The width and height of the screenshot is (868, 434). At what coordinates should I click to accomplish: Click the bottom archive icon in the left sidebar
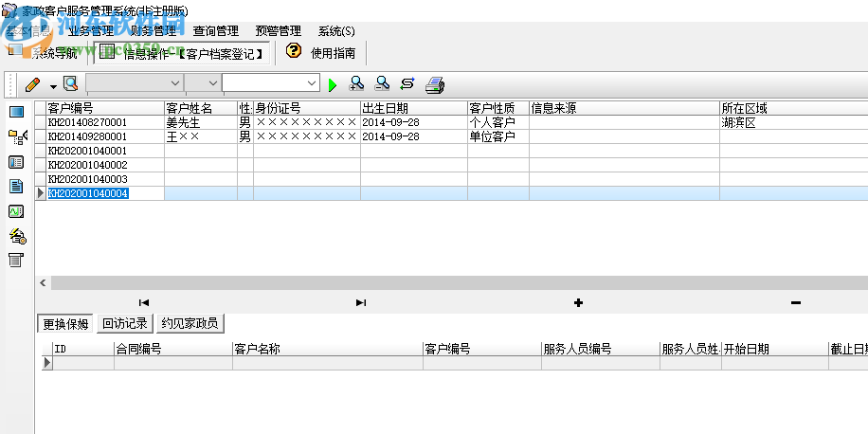coord(17,261)
